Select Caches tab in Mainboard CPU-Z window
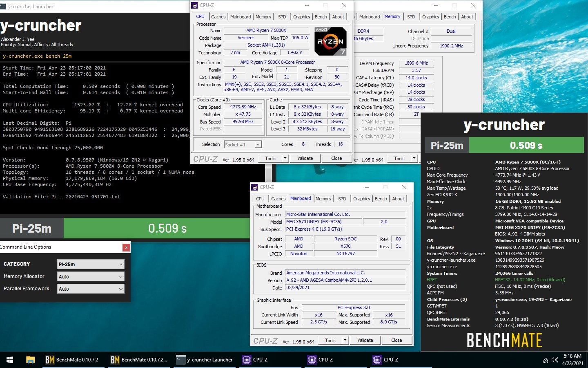The width and height of the screenshot is (588, 368). coord(278,199)
